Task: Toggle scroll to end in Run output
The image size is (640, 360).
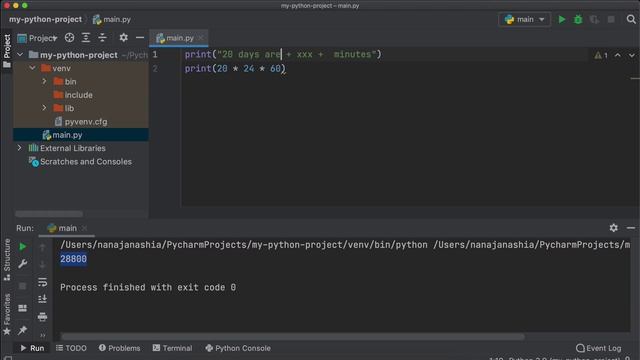Action: click(42, 299)
